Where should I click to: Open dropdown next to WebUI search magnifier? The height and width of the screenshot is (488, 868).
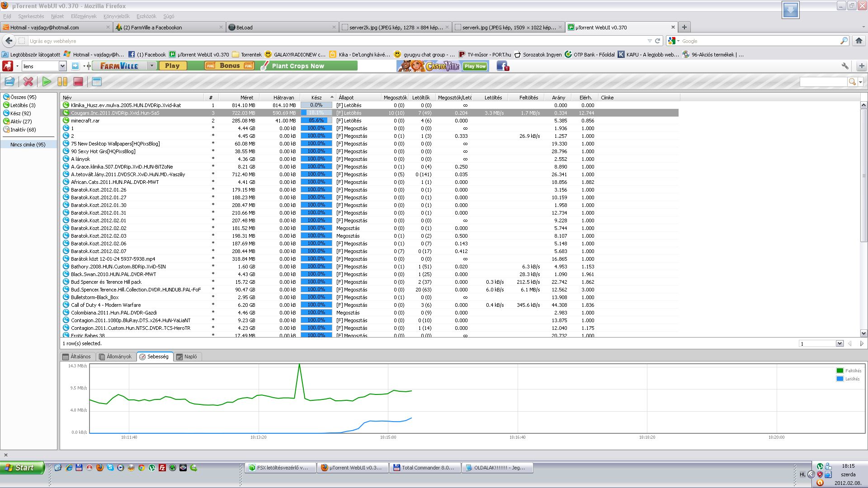(860, 82)
